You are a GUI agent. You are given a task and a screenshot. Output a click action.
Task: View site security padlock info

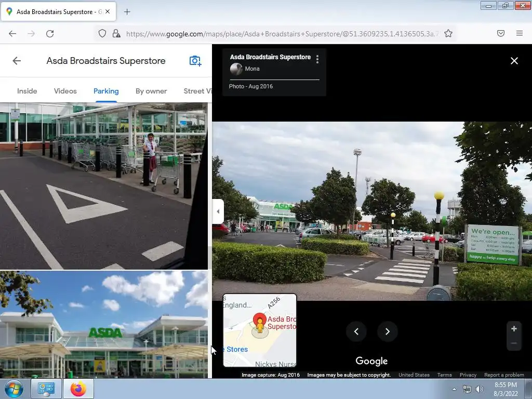(x=116, y=34)
